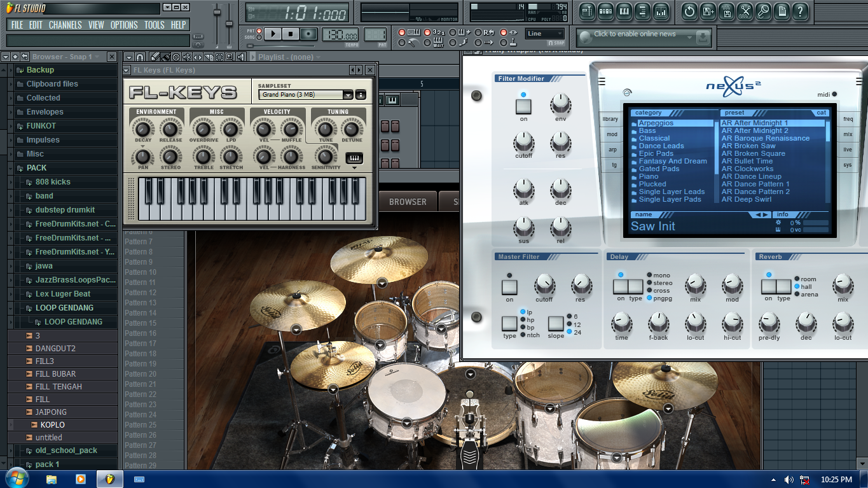Toggle the Master Filter on button
Image resolution: width=868 pixels, height=488 pixels.
tap(509, 287)
